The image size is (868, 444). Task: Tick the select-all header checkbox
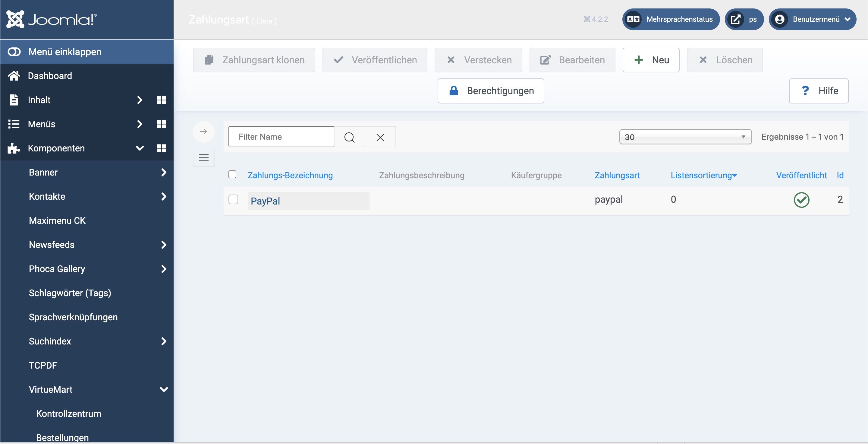coord(232,174)
